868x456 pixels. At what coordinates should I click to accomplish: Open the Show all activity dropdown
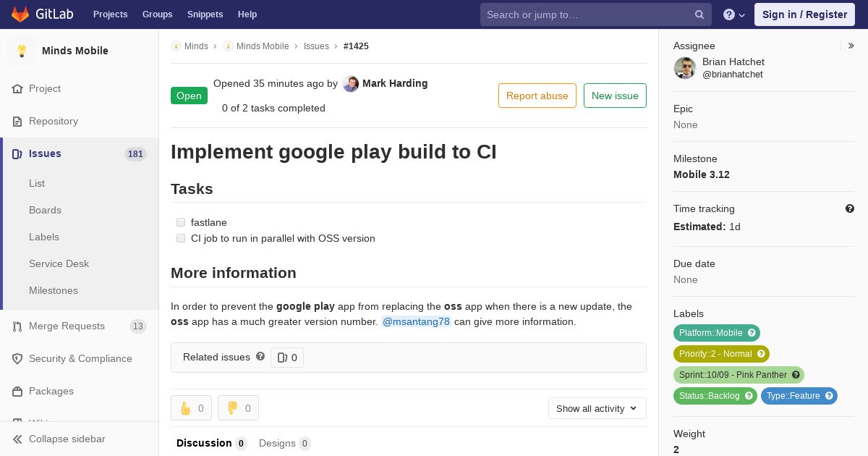pyautogui.click(x=597, y=408)
